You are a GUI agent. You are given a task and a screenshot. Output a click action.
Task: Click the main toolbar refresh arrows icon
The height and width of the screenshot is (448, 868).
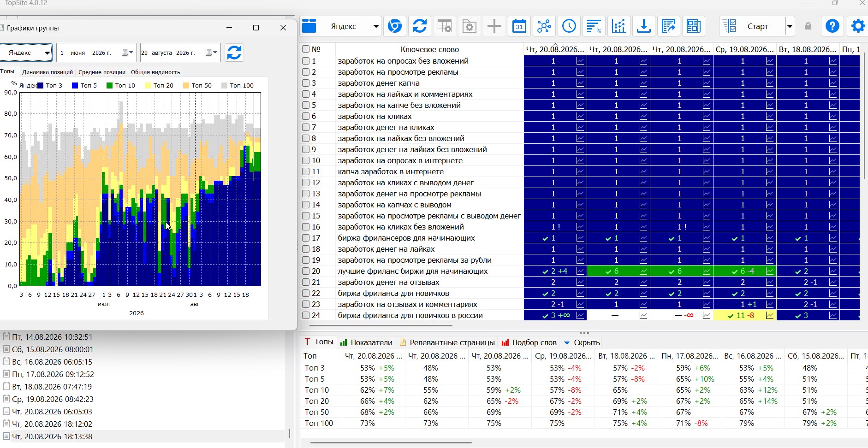tap(419, 26)
